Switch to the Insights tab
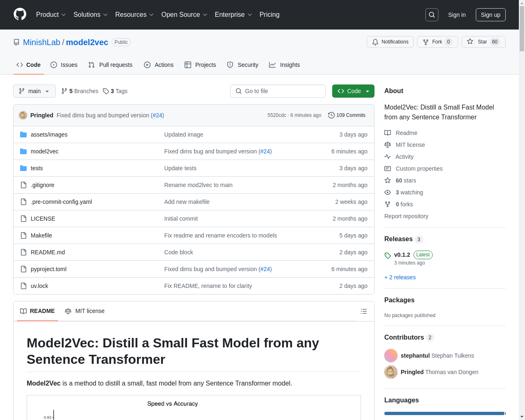Viewport: 525px width, 420px height. pyautogui.click(x=285, y=65)
